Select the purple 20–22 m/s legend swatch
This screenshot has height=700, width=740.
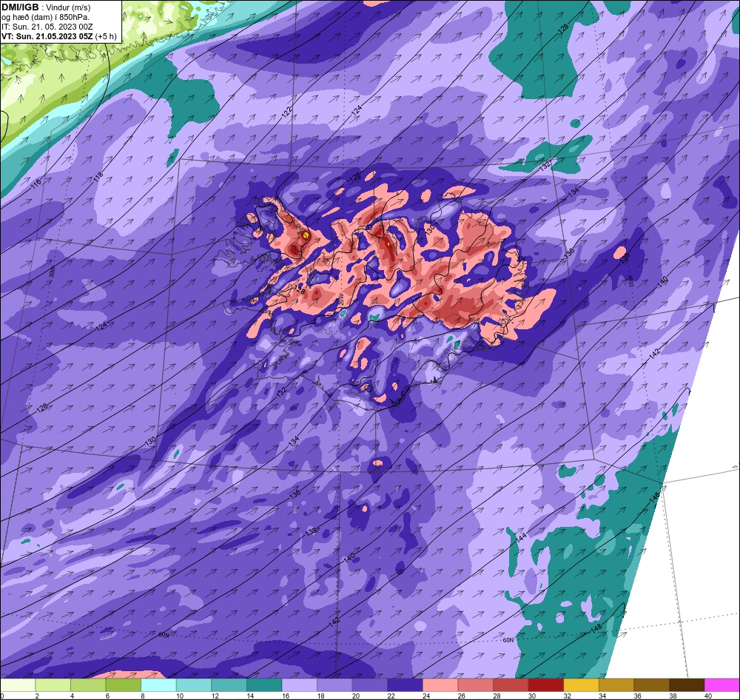tap(370, 685)
